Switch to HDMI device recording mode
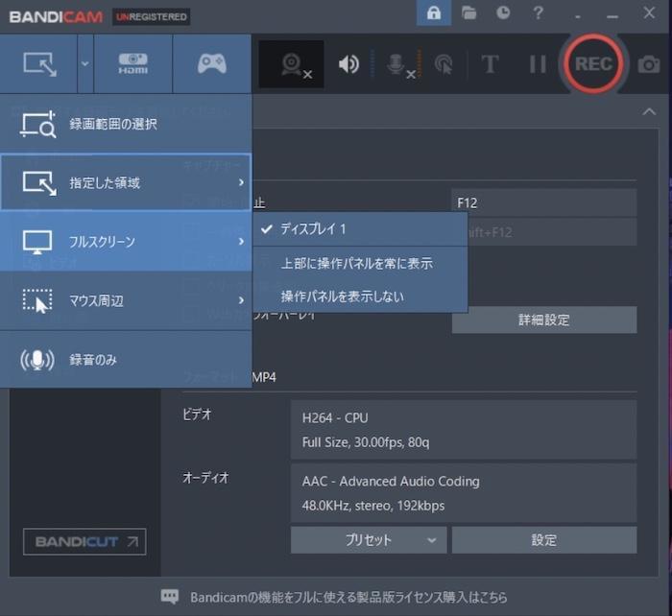This screenshot has height=616, width=672. pyautogui.click(x=132, y=64)
